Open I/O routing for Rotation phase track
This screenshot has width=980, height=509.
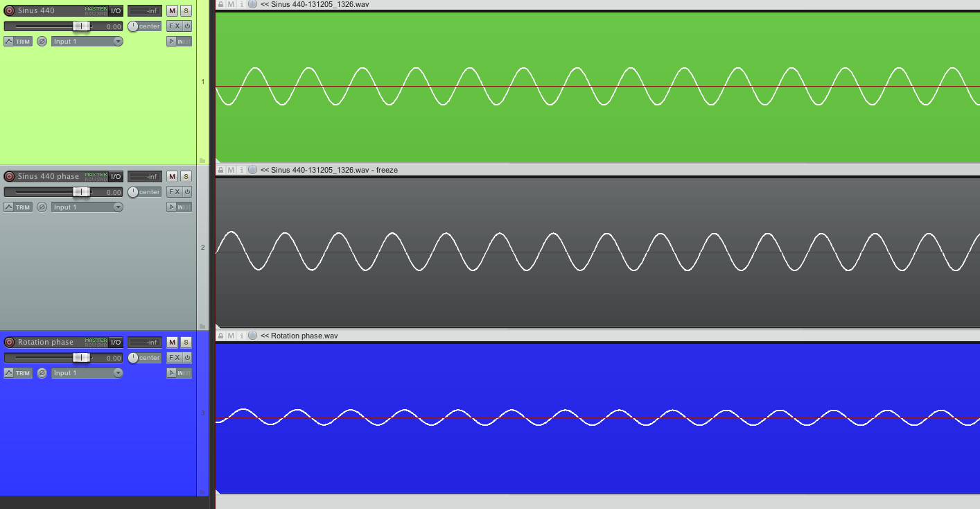[116, 342]
